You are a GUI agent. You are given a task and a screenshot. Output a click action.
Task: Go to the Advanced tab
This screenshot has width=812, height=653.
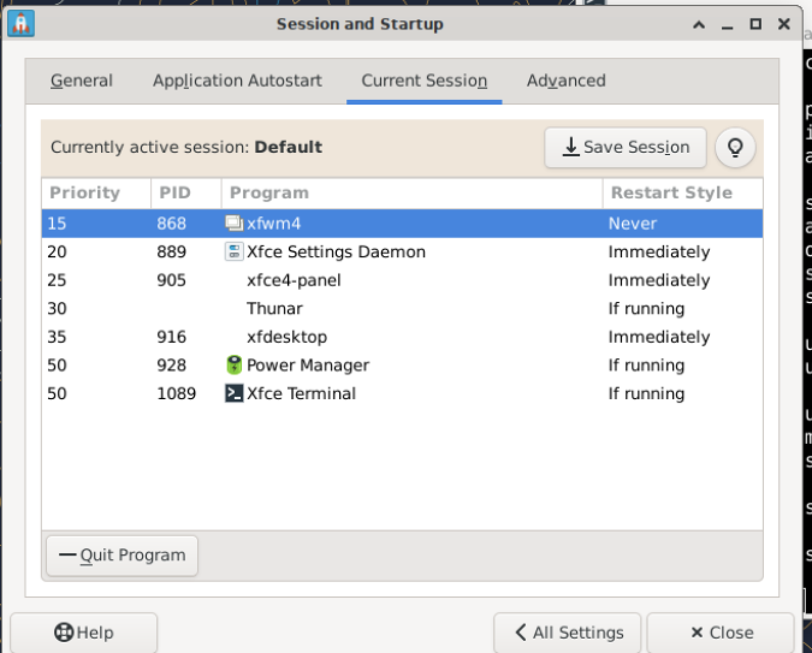point(566,81)
